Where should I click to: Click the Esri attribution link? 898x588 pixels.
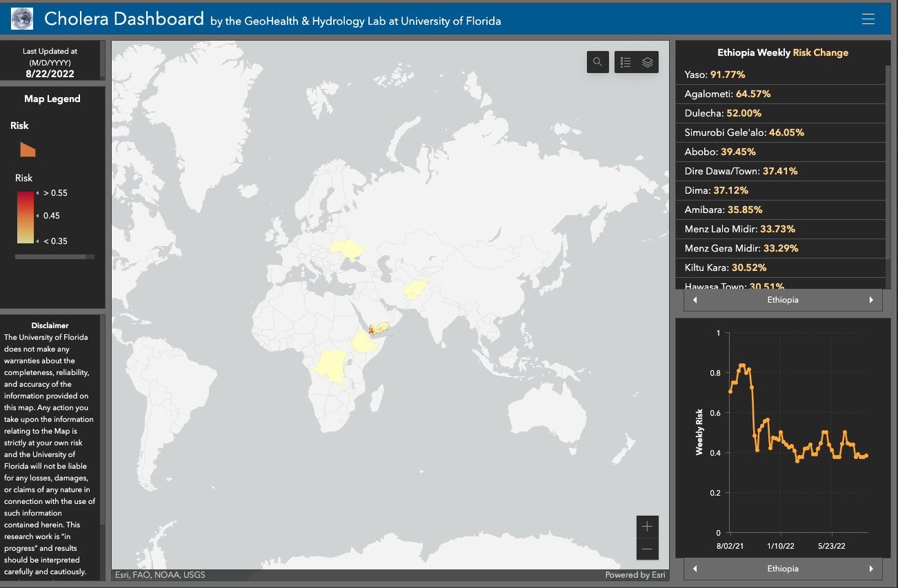click(159, 575)
